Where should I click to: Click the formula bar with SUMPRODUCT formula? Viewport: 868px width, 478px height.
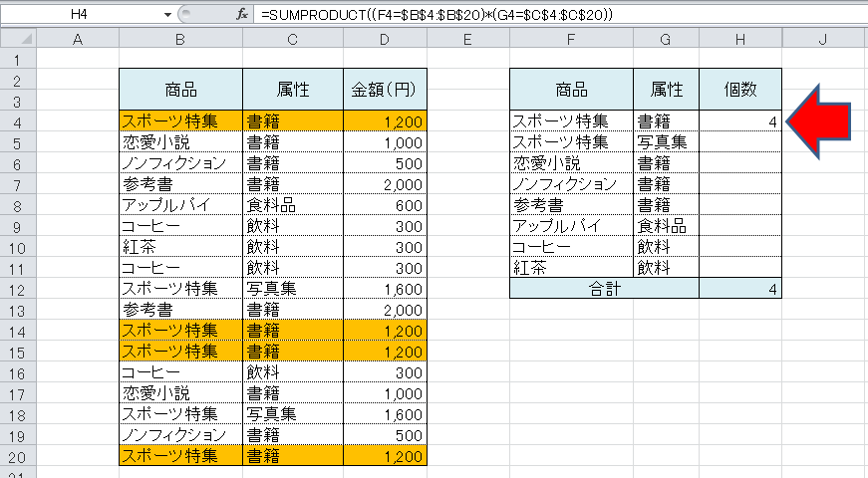coord(559,15)
